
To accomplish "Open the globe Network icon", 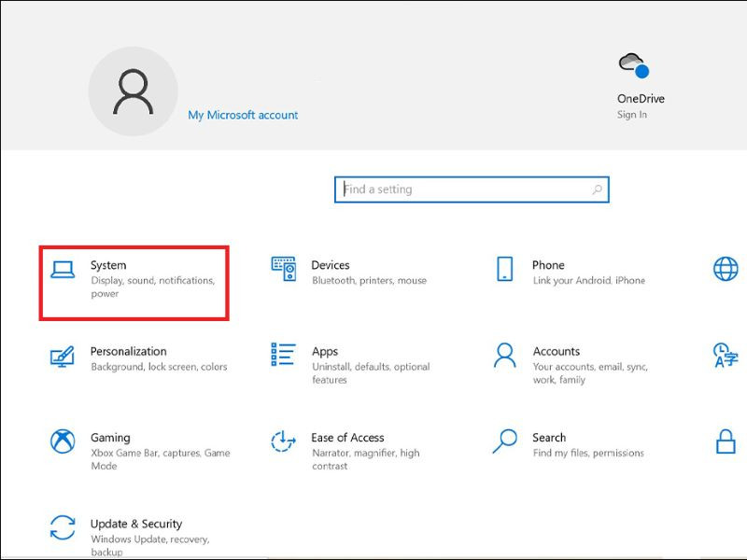I will 726,269.
